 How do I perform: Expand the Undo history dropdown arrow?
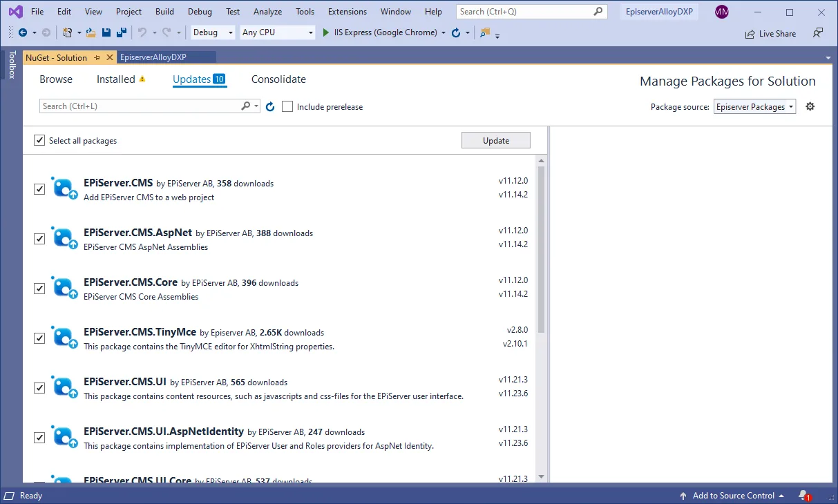153,32
